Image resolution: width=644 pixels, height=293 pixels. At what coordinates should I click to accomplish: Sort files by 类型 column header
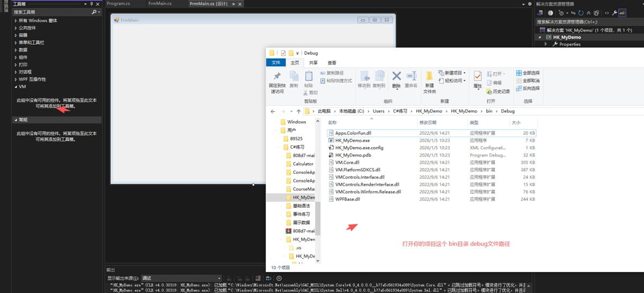coord(488,122)
